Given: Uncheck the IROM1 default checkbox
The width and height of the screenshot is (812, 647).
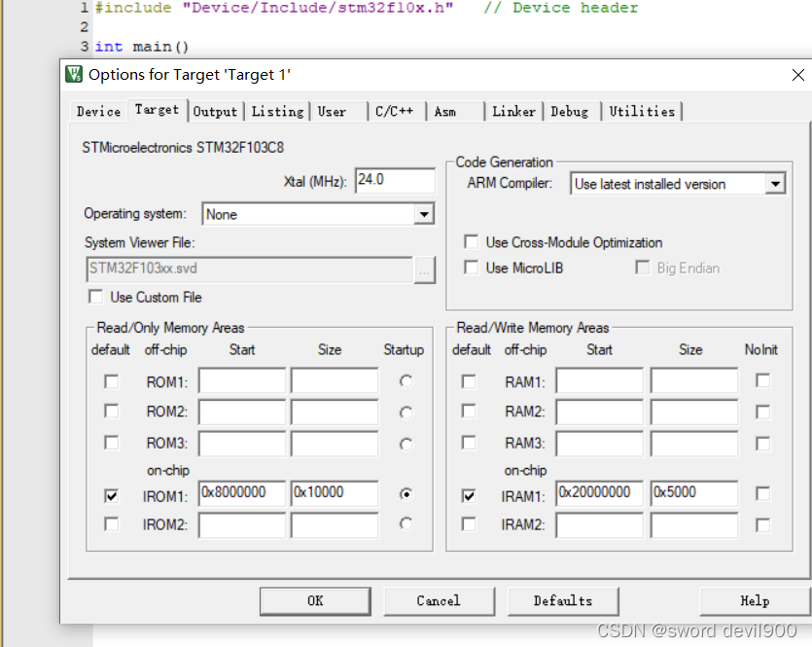Looking at the screenshot, I should click(111, 493).
